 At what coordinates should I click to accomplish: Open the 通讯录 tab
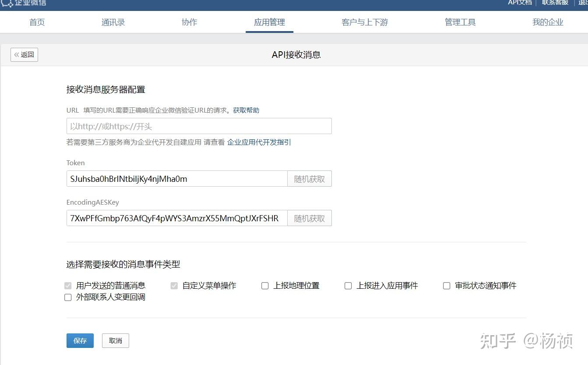pyautogui.click(x=113, y=22)
